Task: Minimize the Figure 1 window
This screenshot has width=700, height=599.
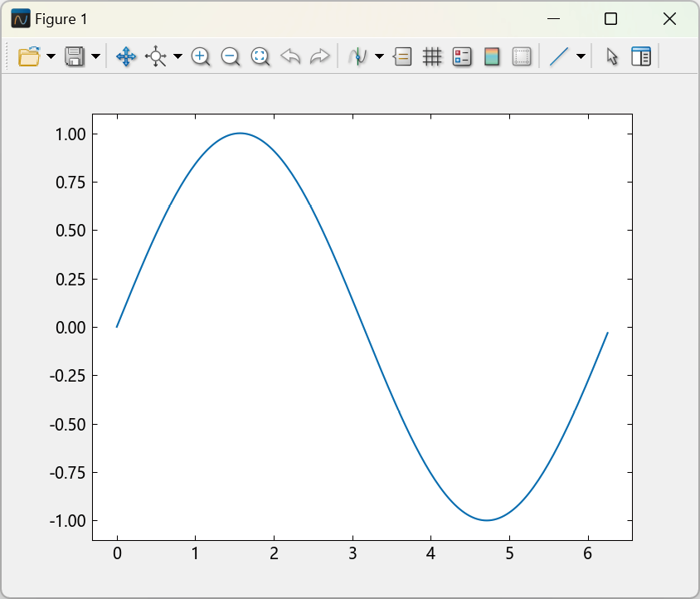Action: 553,19
